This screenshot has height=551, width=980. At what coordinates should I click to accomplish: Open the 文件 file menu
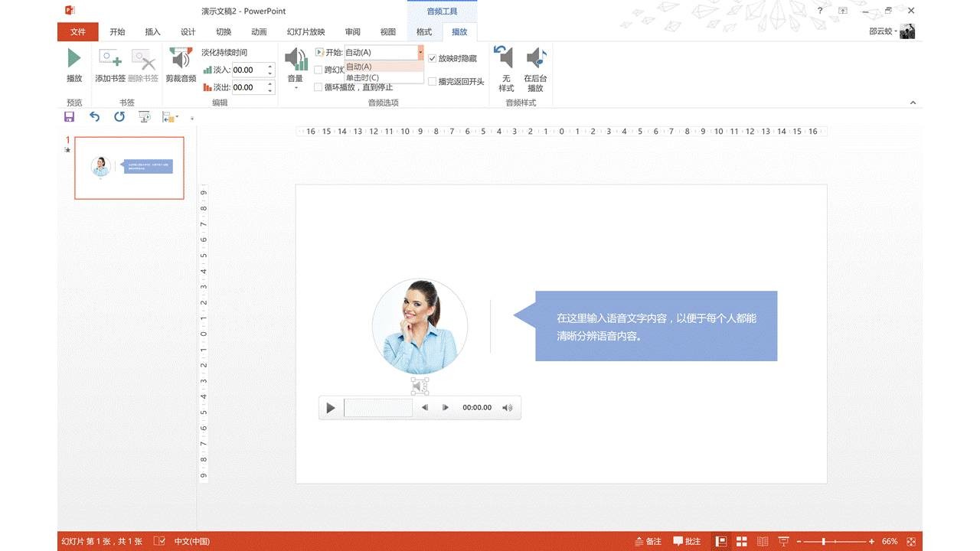click(x=77, y=32)
